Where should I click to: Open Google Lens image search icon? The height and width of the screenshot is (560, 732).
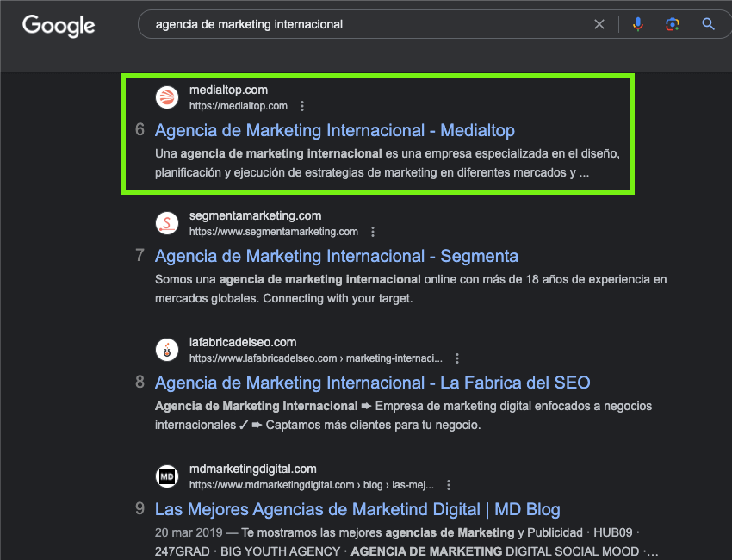pos(673,23)
